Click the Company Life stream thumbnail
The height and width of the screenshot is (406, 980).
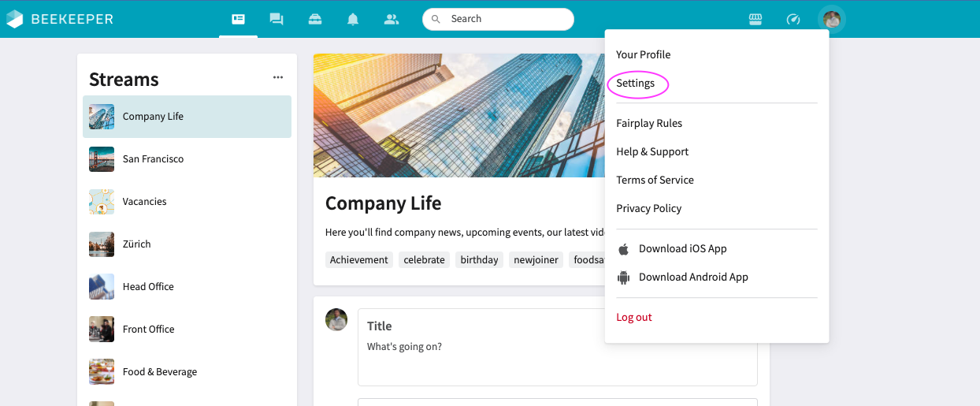pyautogui.click(x=102, y=117)
